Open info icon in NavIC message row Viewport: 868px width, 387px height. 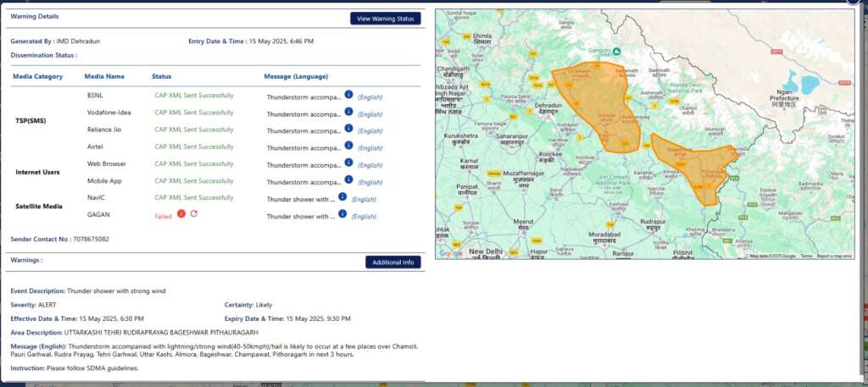pyautogui.click(x=342, y=196)
